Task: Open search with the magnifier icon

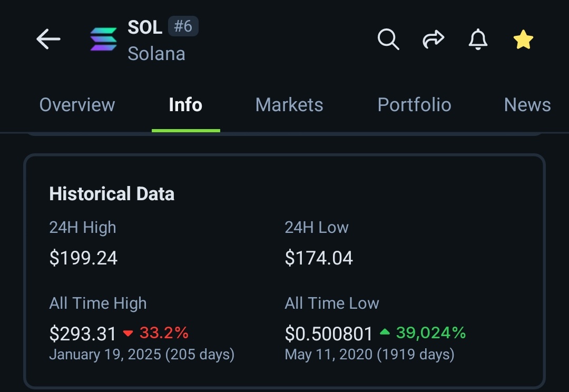Action: point(388,39)
